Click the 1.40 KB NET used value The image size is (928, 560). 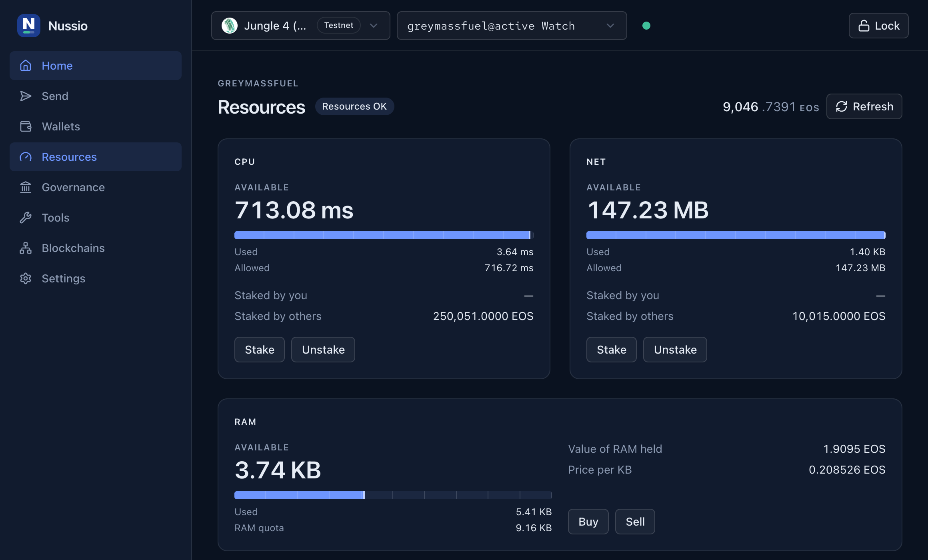(867, 252)
